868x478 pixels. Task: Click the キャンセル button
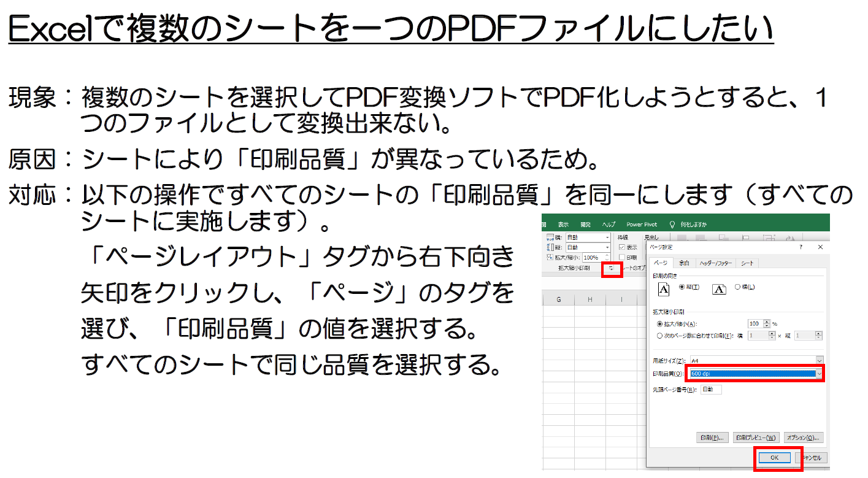tap(811, 458)
